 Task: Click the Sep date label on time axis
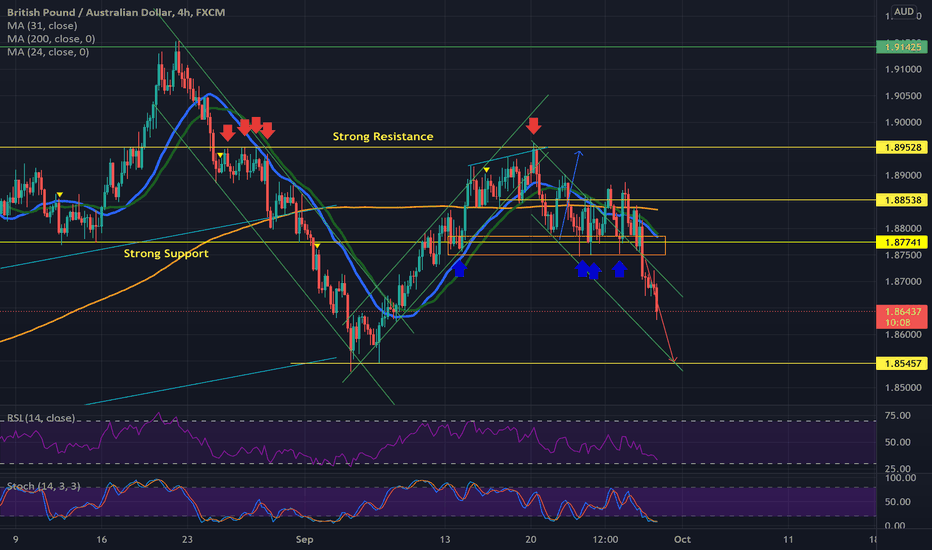(304, 539)
